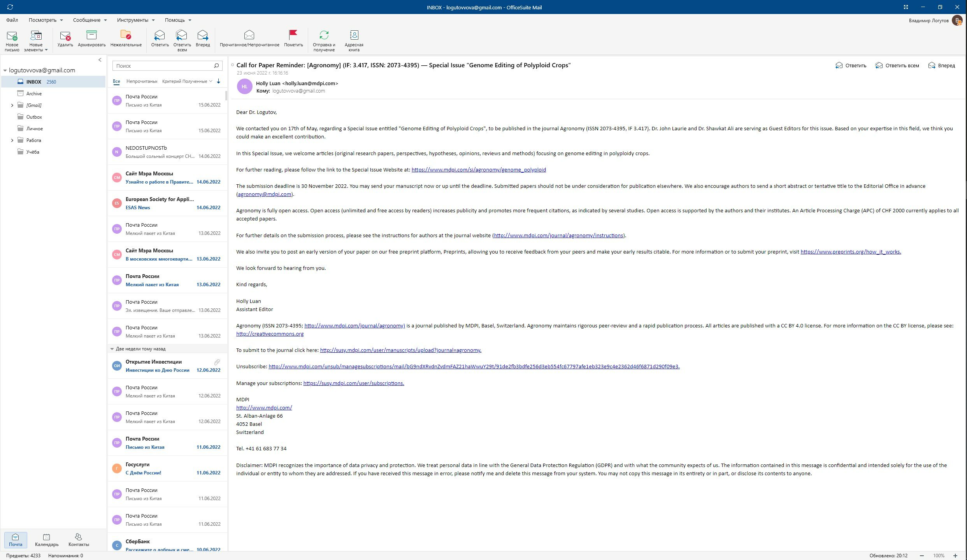
Task: Open the Адресная книга
Action: pos(354,41)
